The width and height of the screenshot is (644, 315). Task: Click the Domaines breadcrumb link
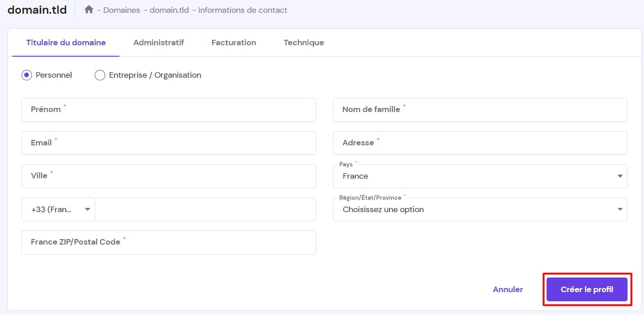(x=122, y=10)
